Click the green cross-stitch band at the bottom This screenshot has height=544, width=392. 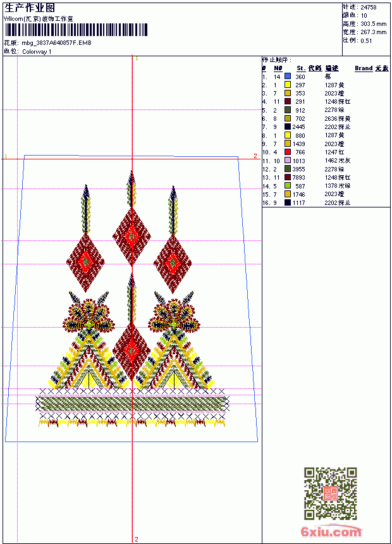tap(133, 404)
